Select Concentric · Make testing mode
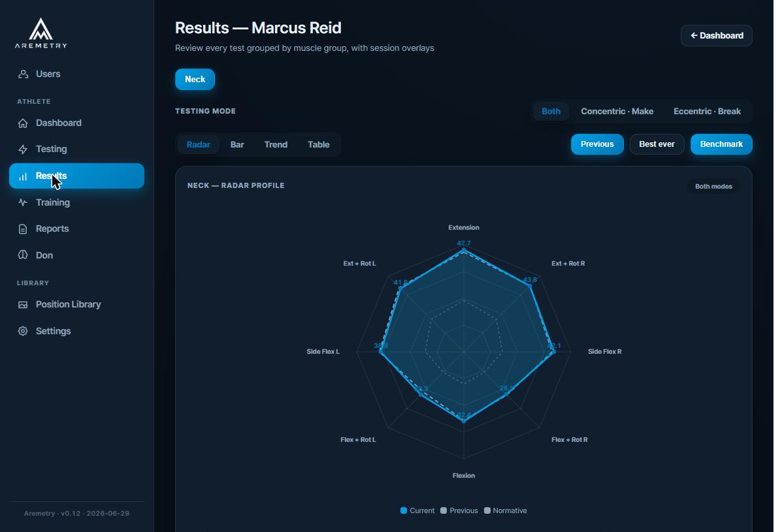The image size is (780, 532). (617, 112)
